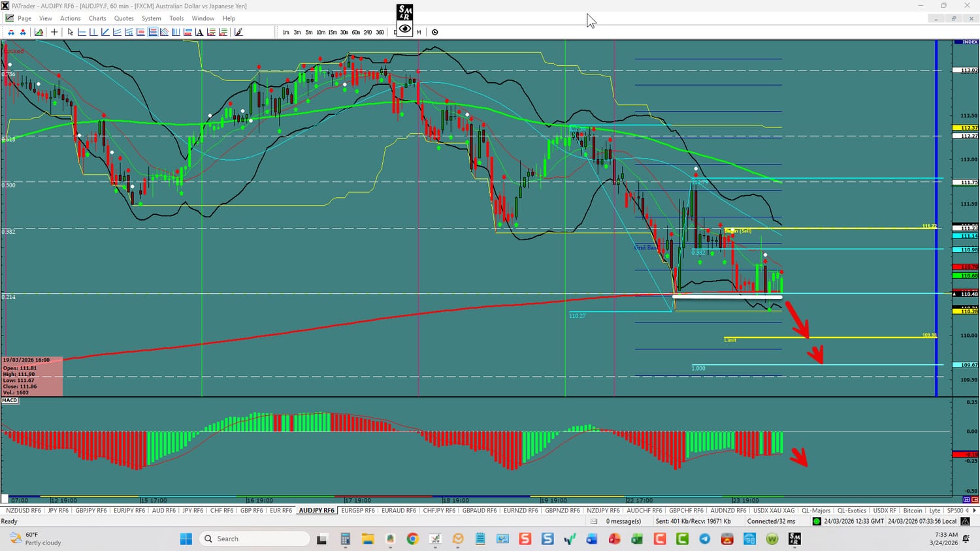Open the Quotes menu
This screenshot has height=551, width=980.
123,18
